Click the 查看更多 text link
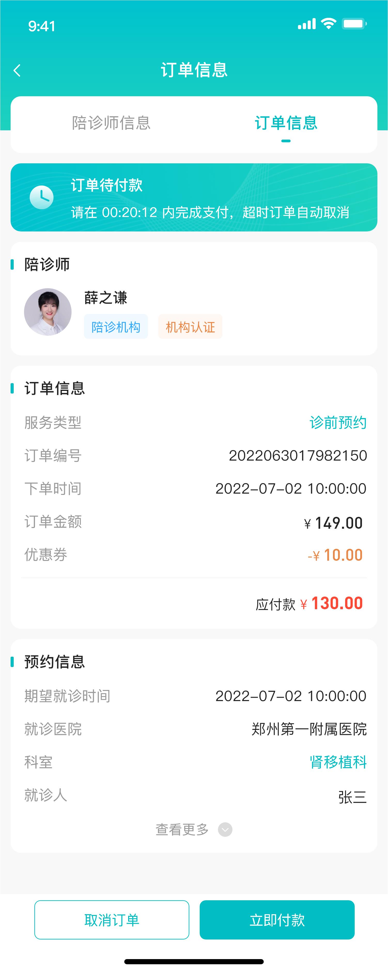 pyautogui.click(x=182, y=829)
